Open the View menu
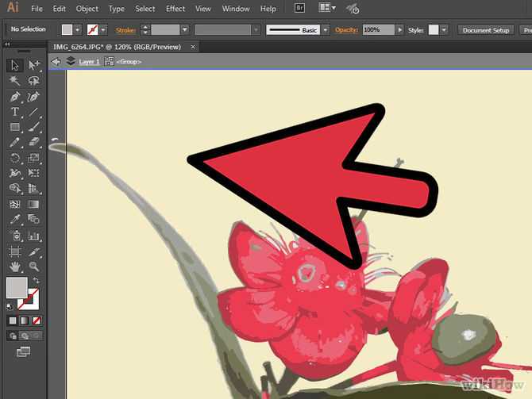532x399 pixels. tap(203, 9)
